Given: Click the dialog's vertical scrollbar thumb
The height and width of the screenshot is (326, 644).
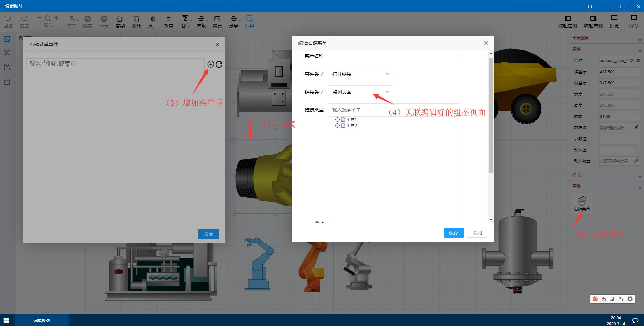Looking at the screenshot, I should point(491,116).
